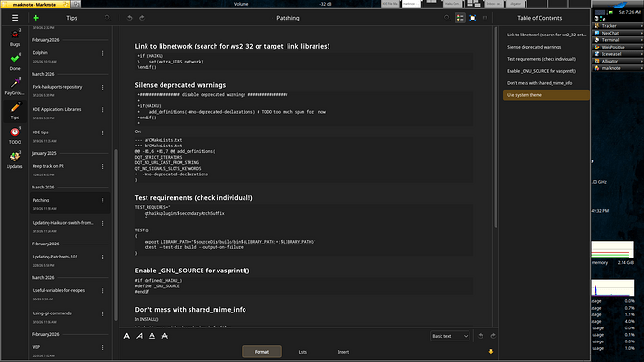Search within the Patching note
Image resolution: width=644 pixels, height=362 pixels.
[x=447, y=18]
